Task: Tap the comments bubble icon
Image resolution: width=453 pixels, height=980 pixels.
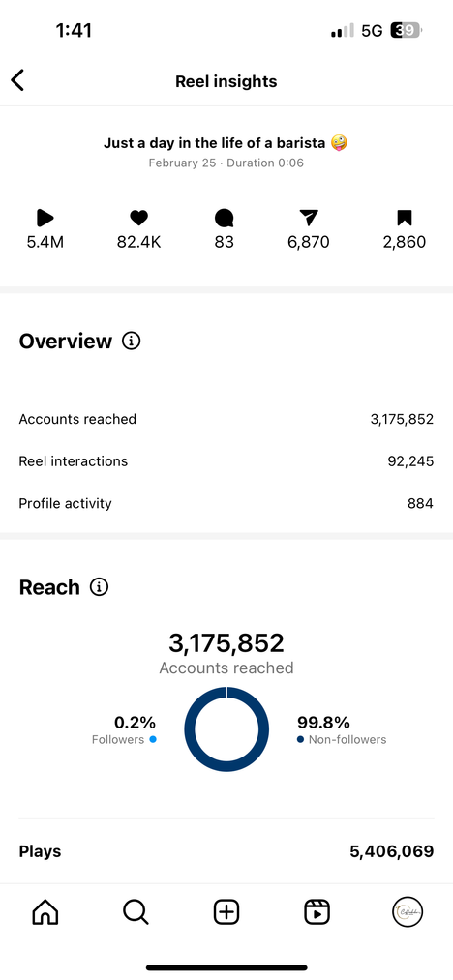Action: (224, 218)
